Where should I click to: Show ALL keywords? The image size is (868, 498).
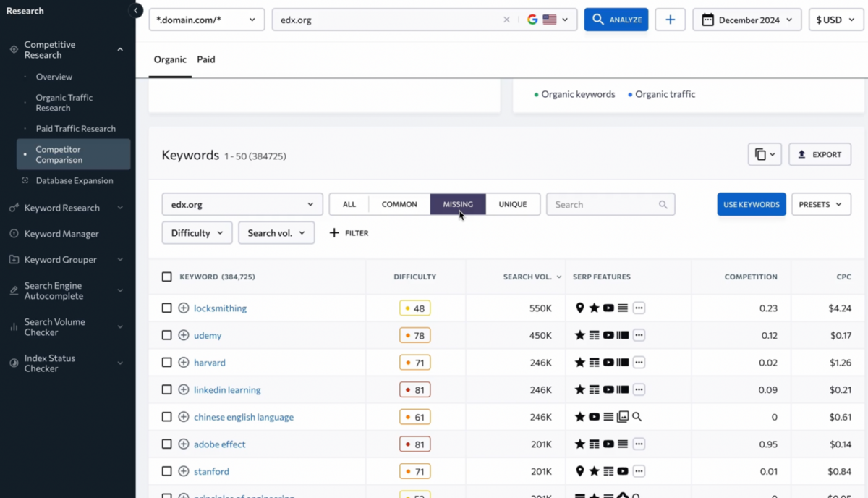pyautogui.click(x=349, y=205)
